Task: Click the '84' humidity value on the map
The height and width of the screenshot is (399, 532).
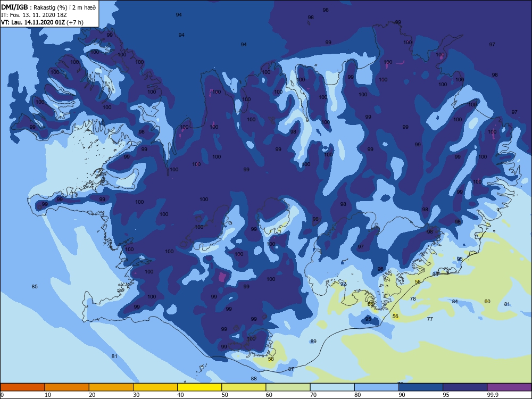Action: 455,302
